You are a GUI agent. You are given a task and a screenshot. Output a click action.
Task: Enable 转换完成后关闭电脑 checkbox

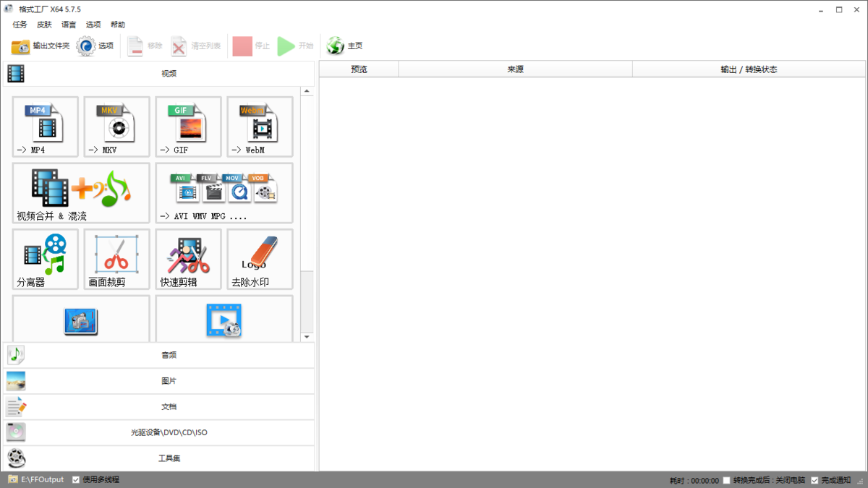(x=727, y=481)
